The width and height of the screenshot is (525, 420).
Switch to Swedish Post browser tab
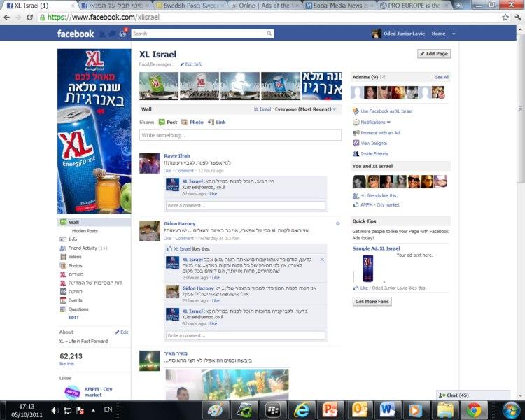click(190, 6)
